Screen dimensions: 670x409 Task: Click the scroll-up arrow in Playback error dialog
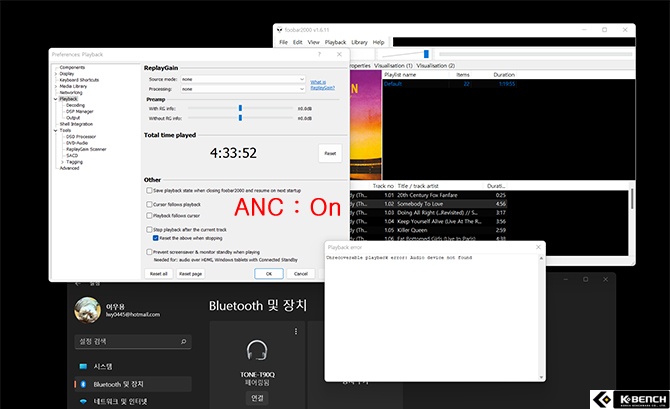point(541,258)
